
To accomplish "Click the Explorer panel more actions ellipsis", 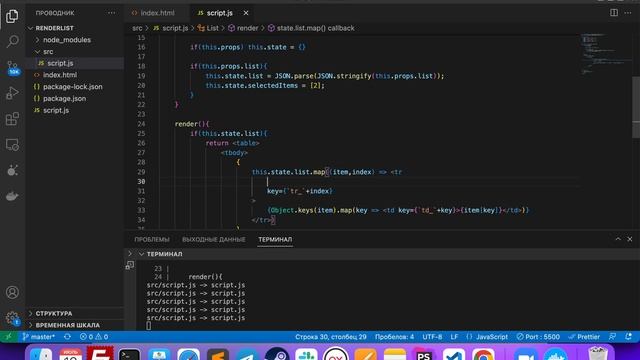I will click(x=111, y=13).
